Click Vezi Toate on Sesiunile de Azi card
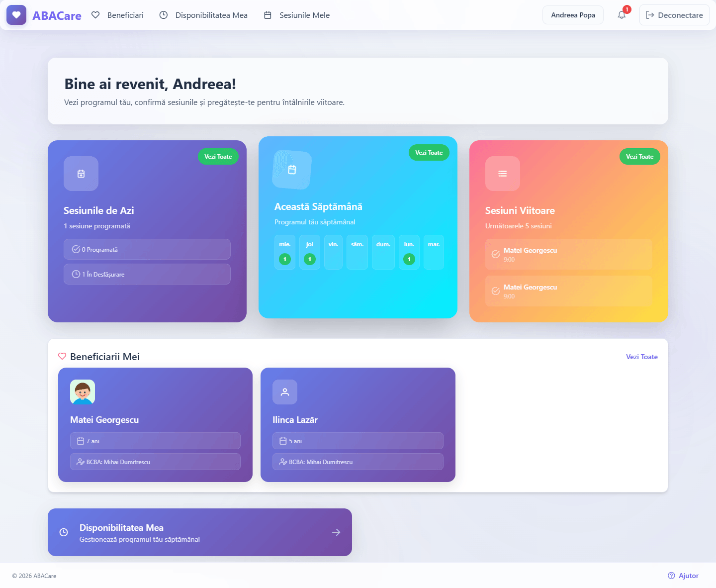716x588 pixels. [x=218, y=156]
